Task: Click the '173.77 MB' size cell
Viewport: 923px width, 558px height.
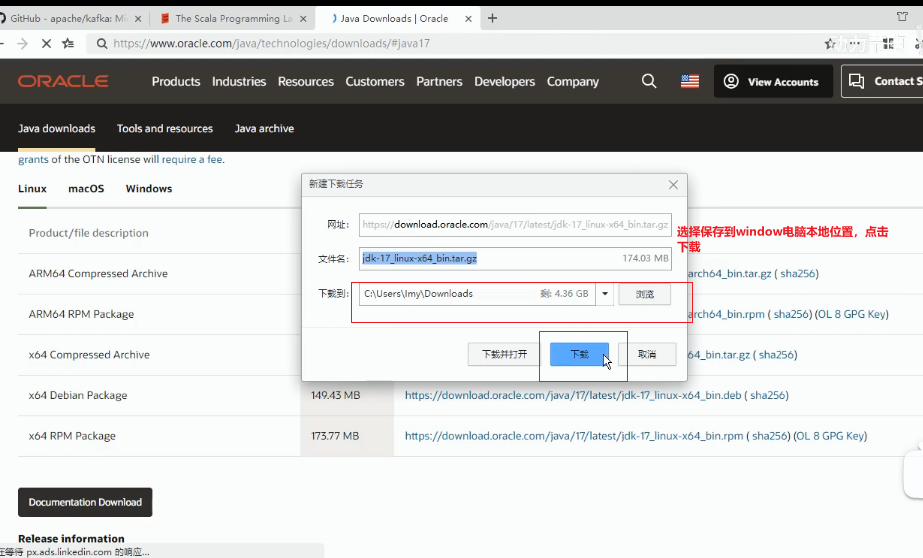Action: (x=335, y=436)
